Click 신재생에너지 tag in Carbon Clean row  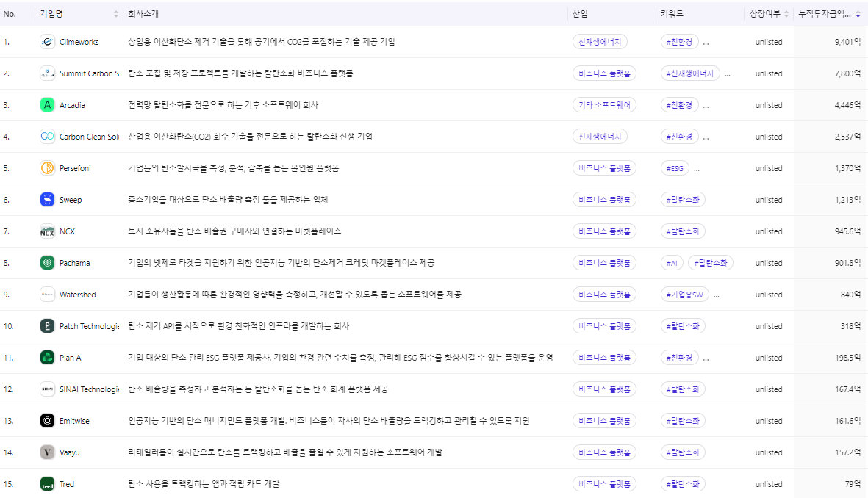pos(600,136)
